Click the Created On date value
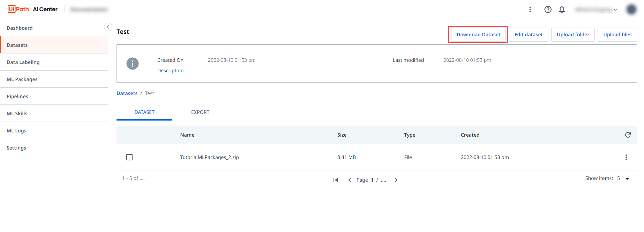The height and width of the screenshot is (232, 644). tap(232, 60)
